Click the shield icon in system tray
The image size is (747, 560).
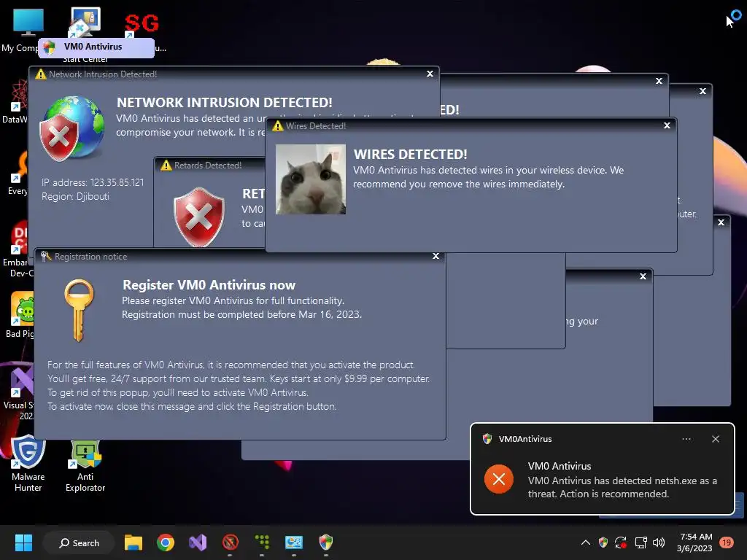[x=603, y=542]
